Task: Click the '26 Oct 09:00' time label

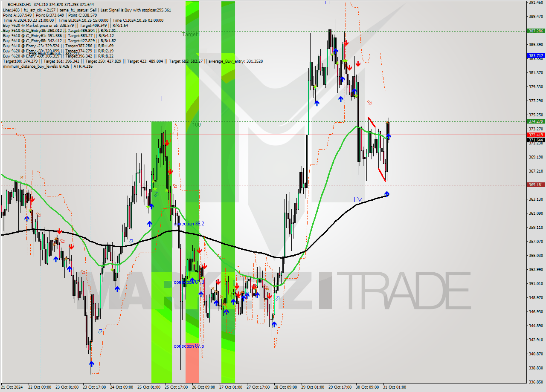Action: point(203,387)
